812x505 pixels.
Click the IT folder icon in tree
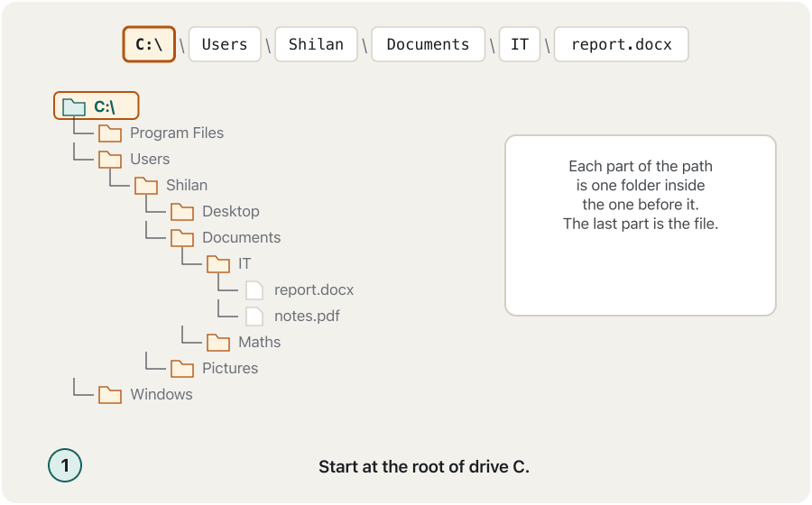pyautogui.click(x=218, y=264)
